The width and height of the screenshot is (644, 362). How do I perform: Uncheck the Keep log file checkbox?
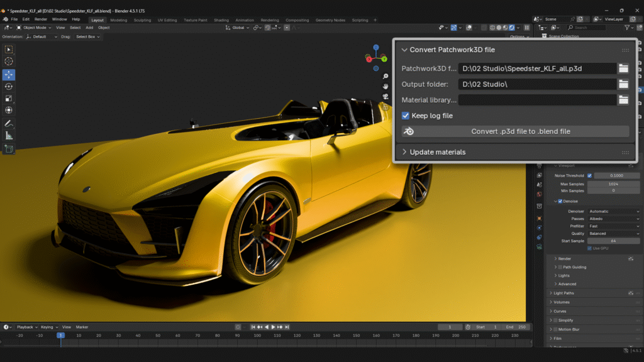pos(406,116)
